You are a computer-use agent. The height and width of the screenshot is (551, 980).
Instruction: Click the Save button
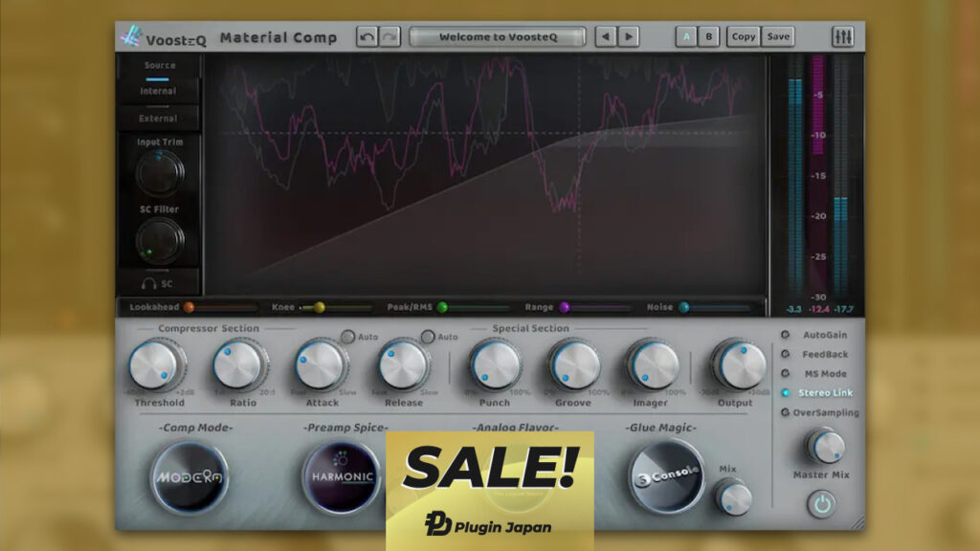pyautogui.click(x=778, y=37)
